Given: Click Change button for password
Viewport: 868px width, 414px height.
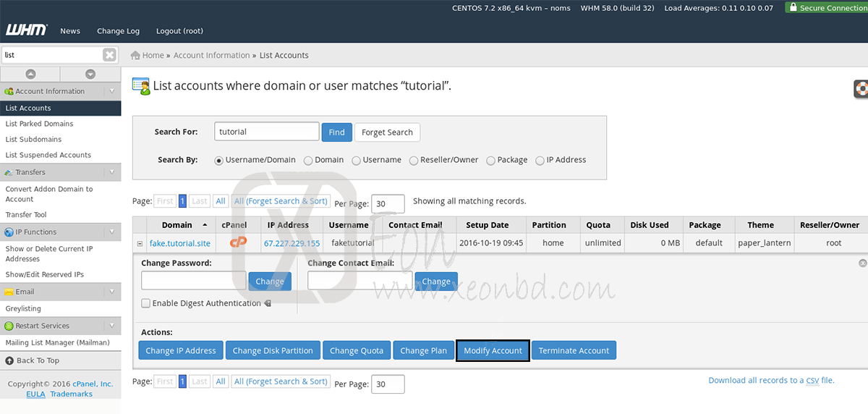Looking at the screenshot, I should tap(270, 282).
